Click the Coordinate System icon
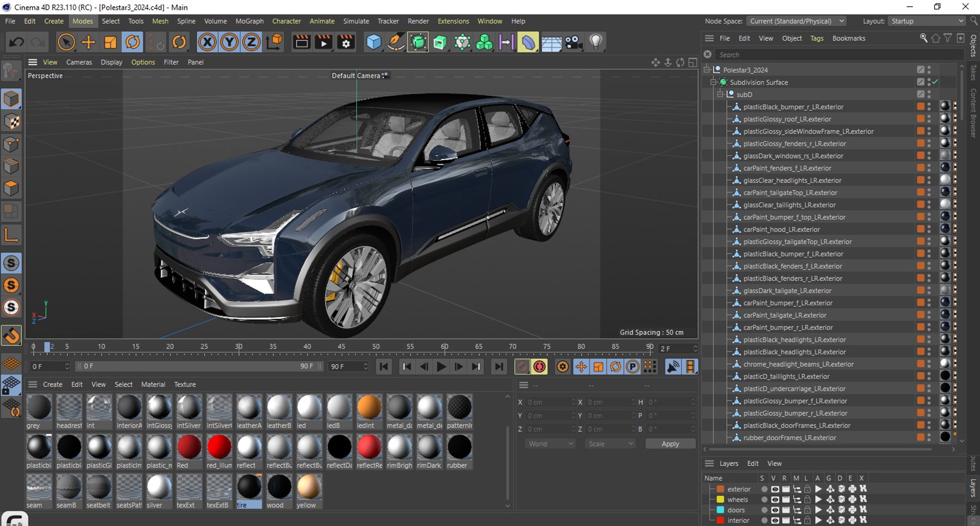This screenshot has height=526, width=980. [274, 42]
